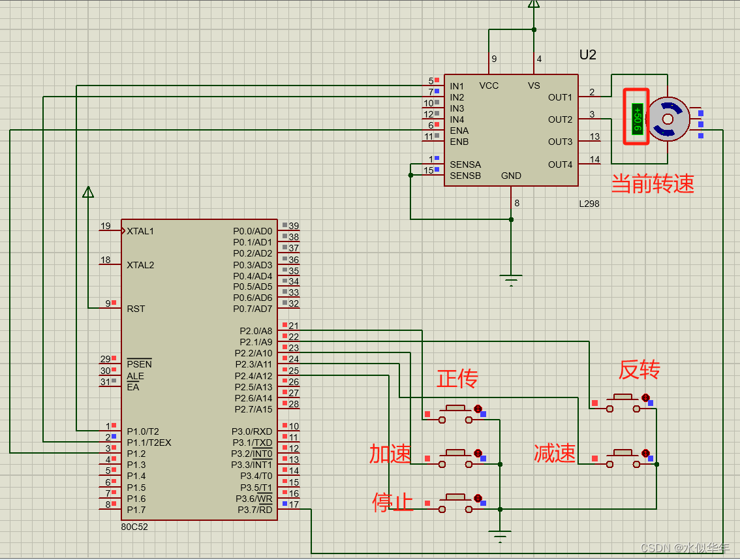The height and width of the screenshot is (560, 740).
Task: Click the 加速 label text
Action: 390,454
